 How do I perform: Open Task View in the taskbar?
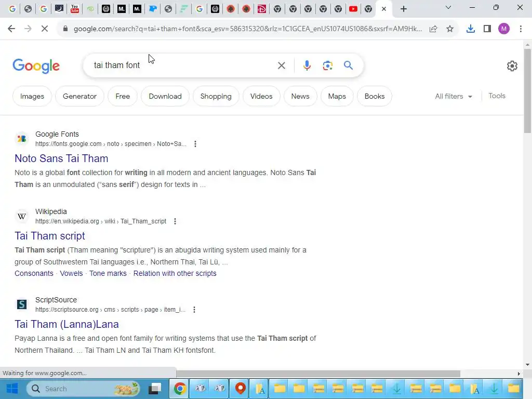155,389
